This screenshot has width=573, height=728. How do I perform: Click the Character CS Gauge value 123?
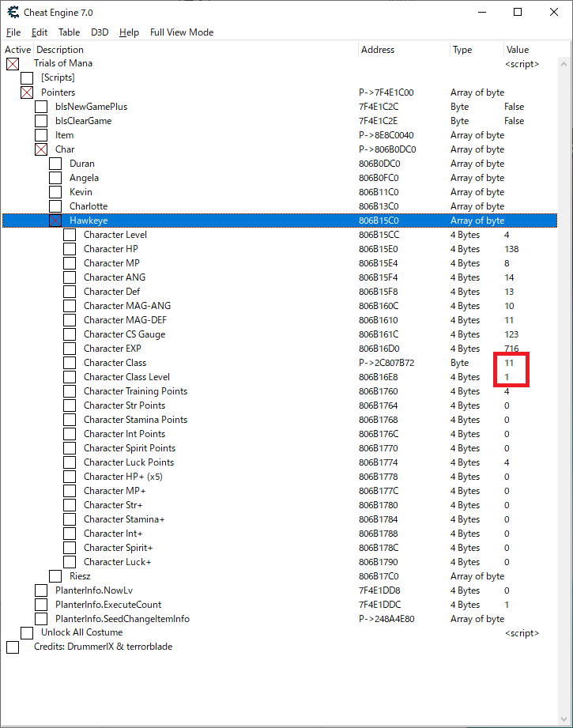511,334
